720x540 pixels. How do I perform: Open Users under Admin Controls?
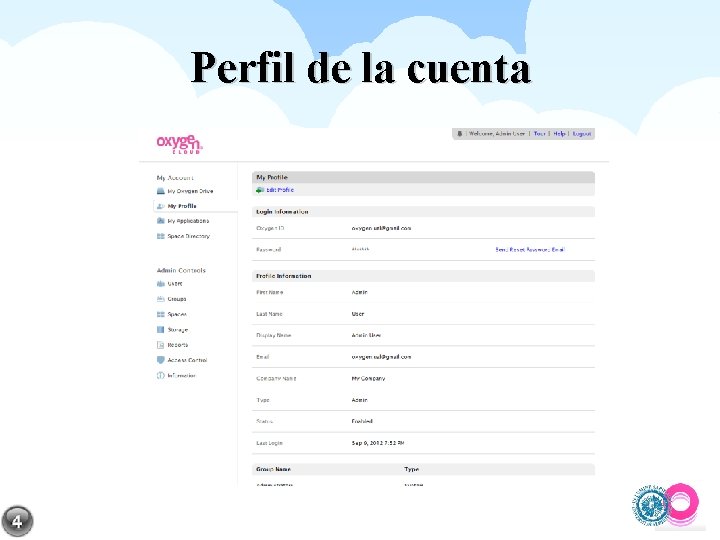[x=175, y=284]
